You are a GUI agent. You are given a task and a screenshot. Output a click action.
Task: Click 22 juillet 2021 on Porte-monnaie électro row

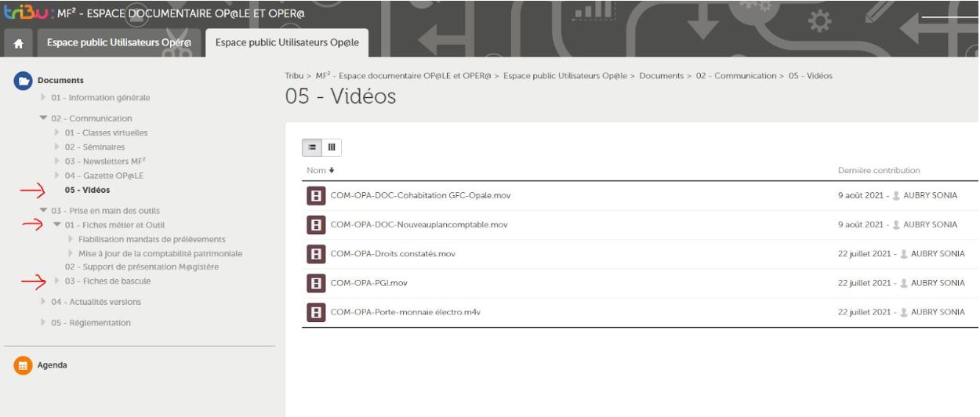pos(865,312)
